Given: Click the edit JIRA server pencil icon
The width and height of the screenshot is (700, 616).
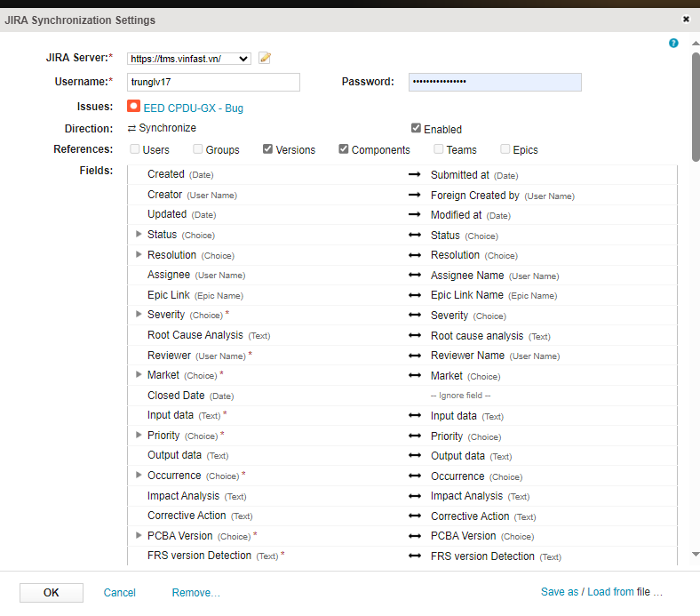Looking at the screenshot, I should tap(265, 58).
